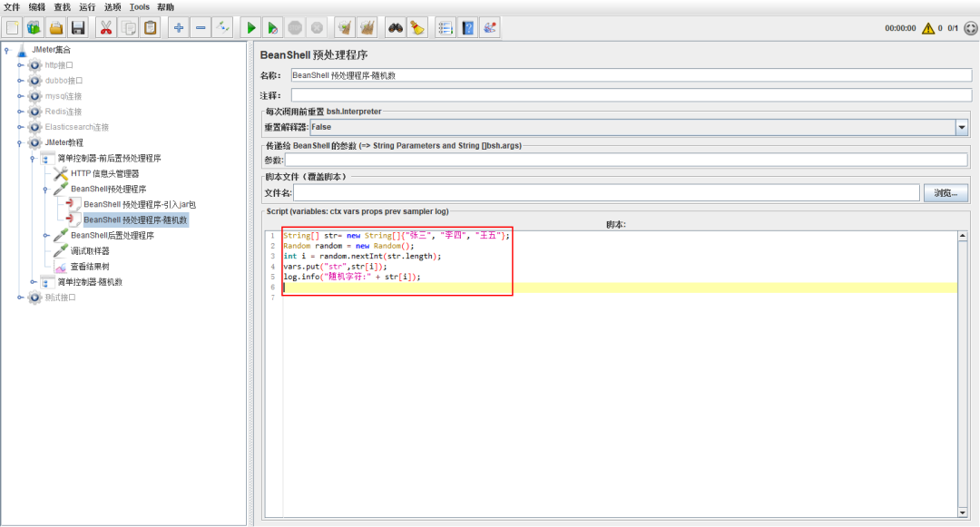Open the 文件 menu

(12, 7)
